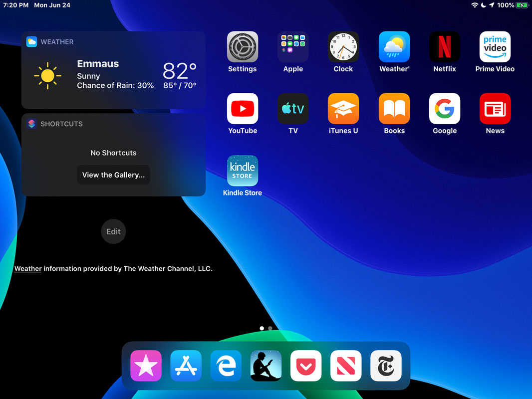Open the Settings app
Screen dimensions: 532x399
(x=242, y=47)
